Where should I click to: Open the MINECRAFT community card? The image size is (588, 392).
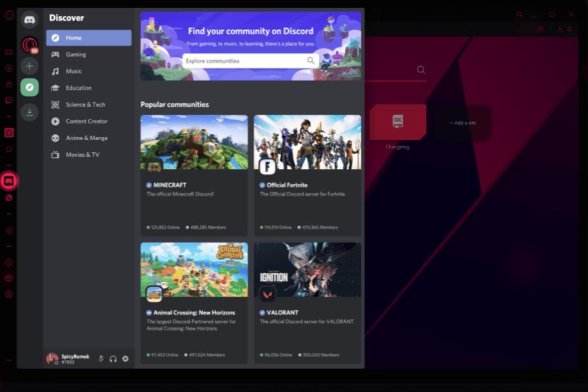[x=194, y=175]
